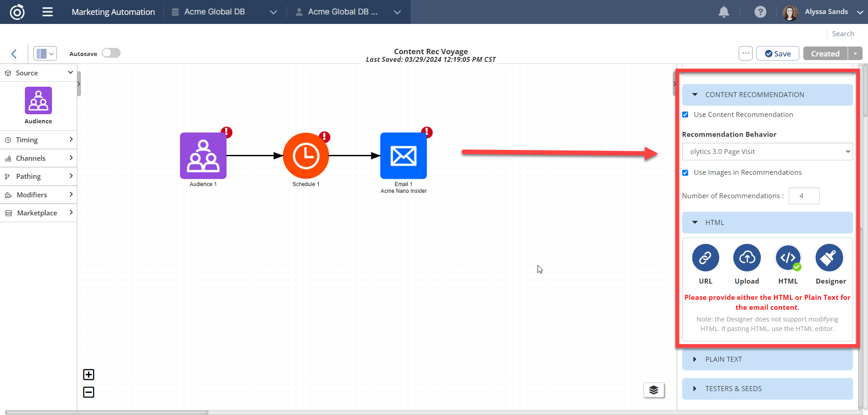The height and width of the screenshot is (415, 868).
Task: Click the Audience source icon in sidebar
Action: pyautogui.click(x=38, y=101)
